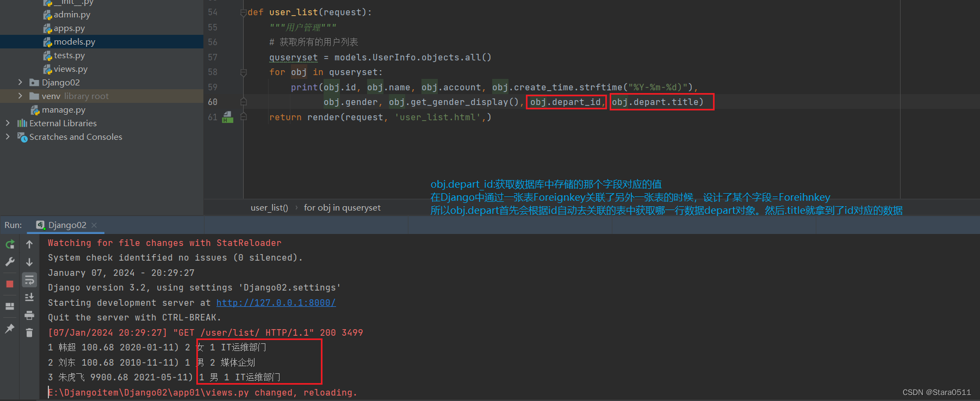
Task: Clear all console output
Action: pos(29,332)
